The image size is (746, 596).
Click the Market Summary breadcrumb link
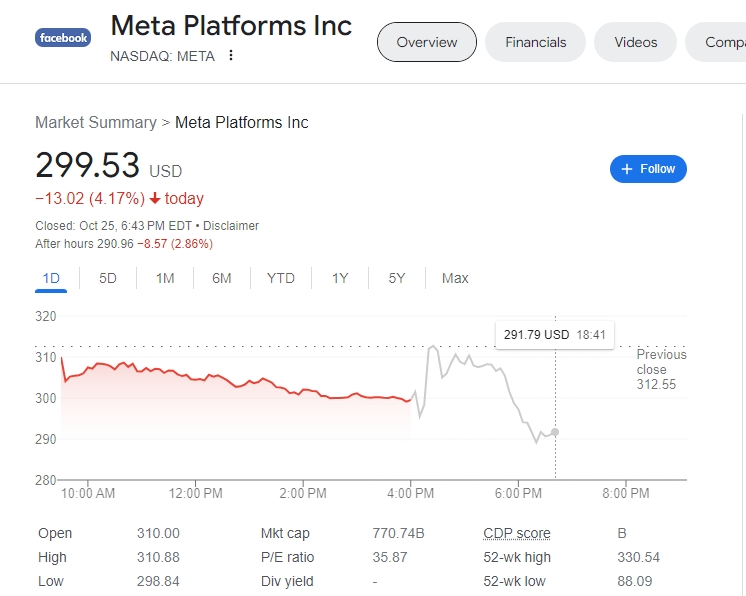tap(96, 123)
